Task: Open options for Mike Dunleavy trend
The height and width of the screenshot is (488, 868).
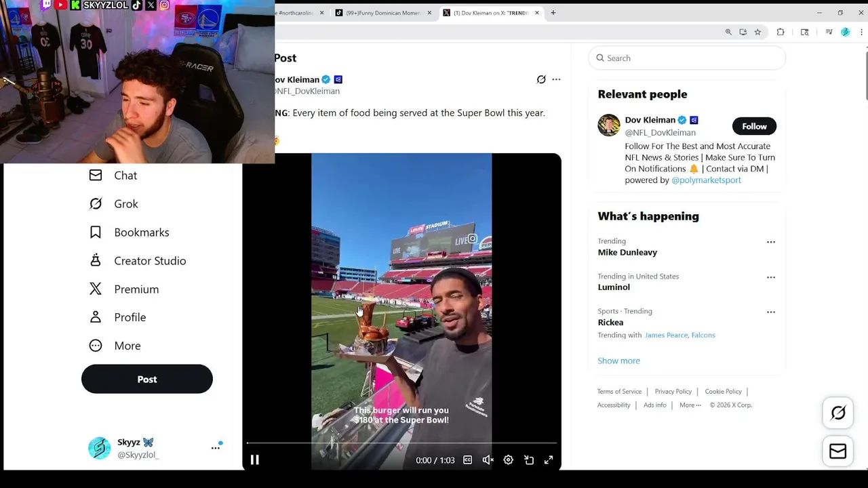Action: point(770,242)
